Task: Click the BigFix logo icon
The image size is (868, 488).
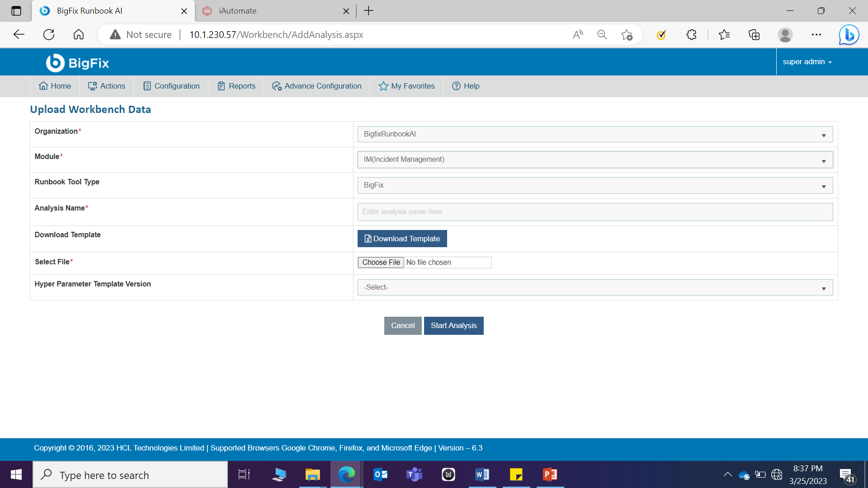Action: point(56,63)
